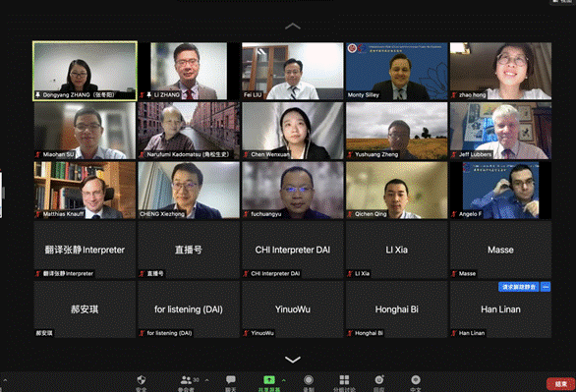The width and height of the screenshot is (576, 392).
Task: Open the interpretation language icon
Action: 416,380
